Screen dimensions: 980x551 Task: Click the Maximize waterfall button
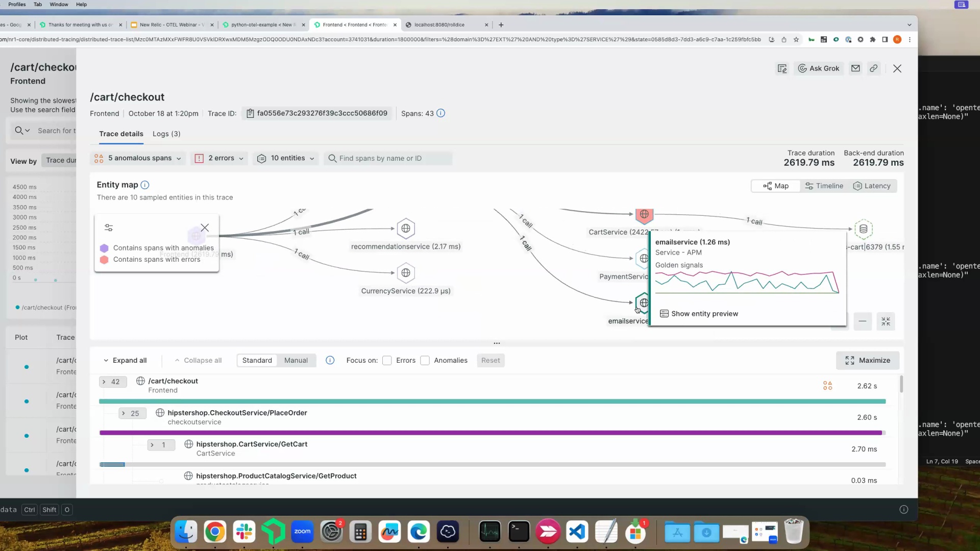pos(868,360)
